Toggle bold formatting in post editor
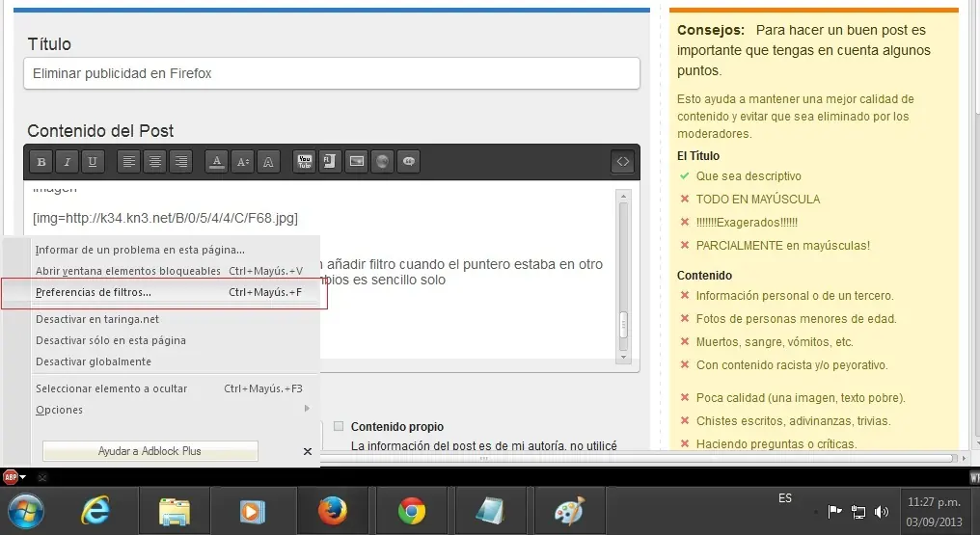 point(41,162)
